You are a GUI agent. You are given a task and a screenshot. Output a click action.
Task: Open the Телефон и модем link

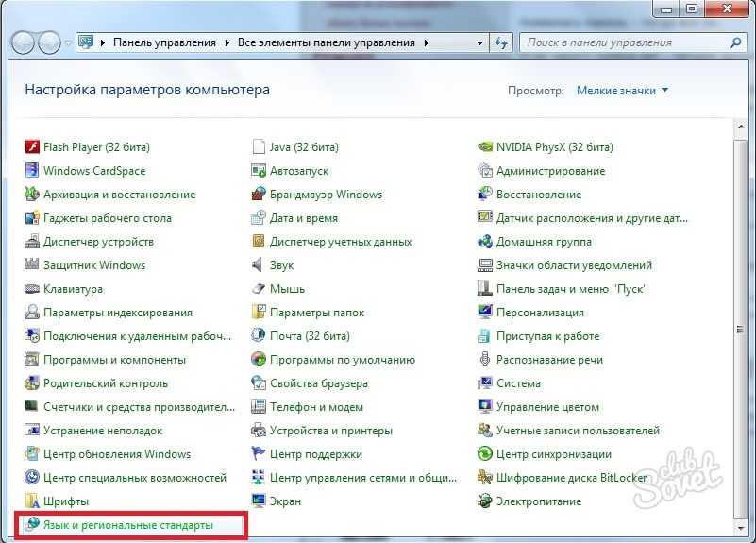(316, 407)
